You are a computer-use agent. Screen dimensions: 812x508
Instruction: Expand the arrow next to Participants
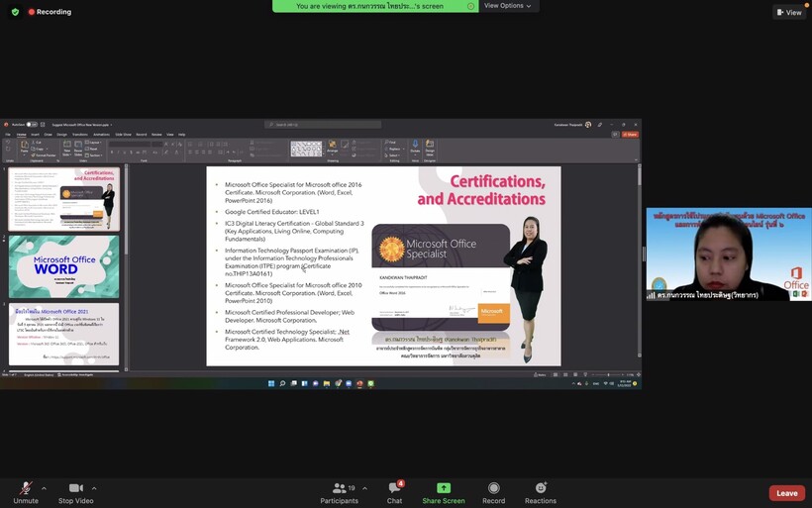365,488
